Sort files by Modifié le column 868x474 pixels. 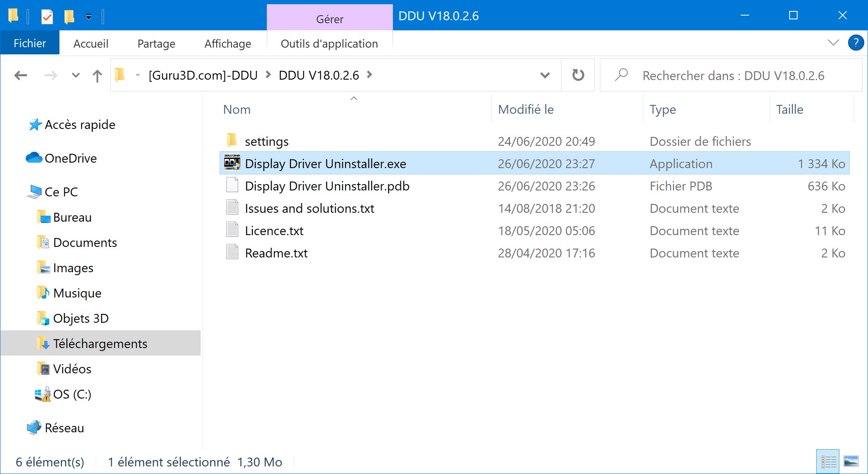click(526, 110)
